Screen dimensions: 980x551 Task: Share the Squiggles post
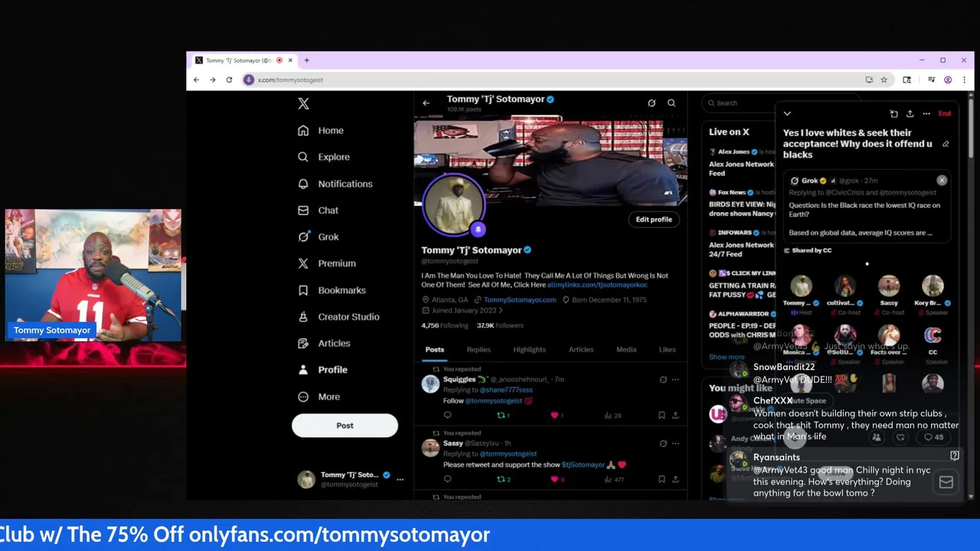pyautogui.click(x=675, y=416)
